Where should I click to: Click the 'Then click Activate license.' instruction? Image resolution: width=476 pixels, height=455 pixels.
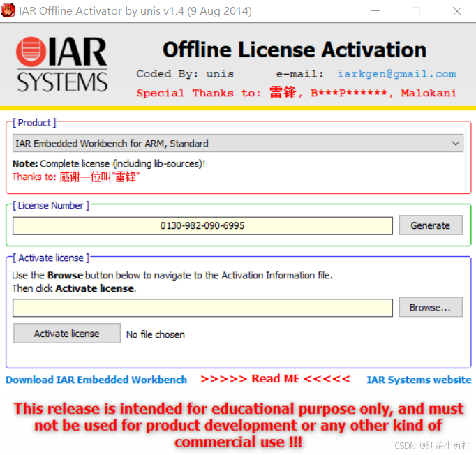tap(75, 288)
